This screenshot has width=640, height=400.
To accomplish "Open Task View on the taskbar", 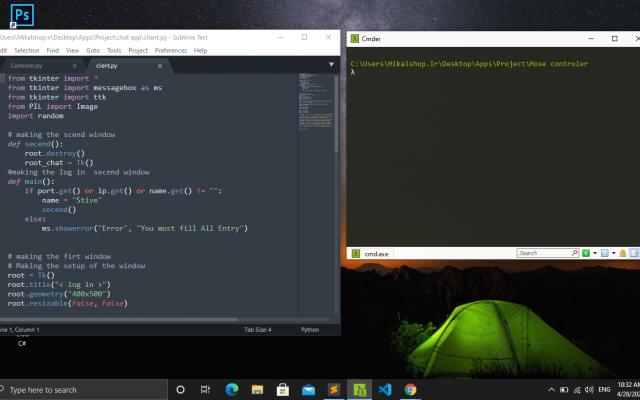I will pyautogui.click(x=205, y=390).
